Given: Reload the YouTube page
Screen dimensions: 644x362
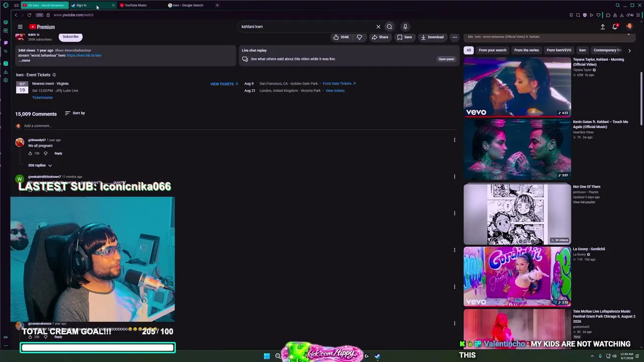Looking at the screenshot, I should 29,15.
